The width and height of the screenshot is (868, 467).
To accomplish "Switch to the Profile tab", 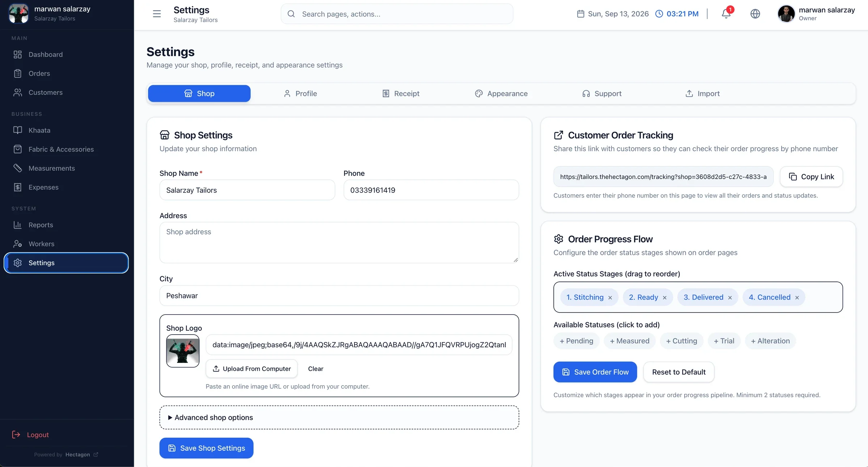I will [300, 94].
